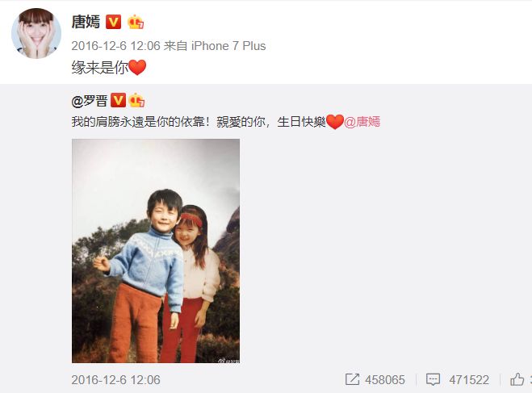
Task: Open the @罗晋 user link
Action: click(x=90, y=101)
